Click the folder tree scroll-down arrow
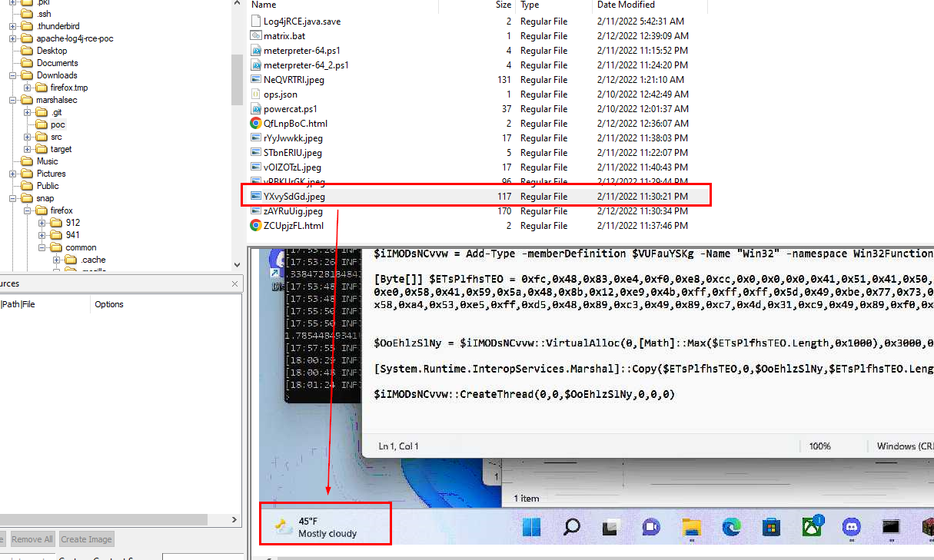This screenshot has height=560, width=934. click(238, 265)
